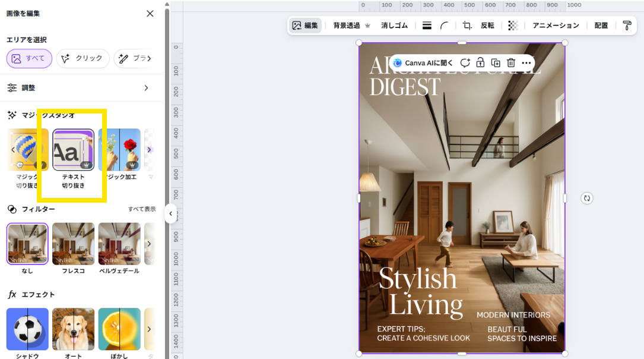The height and width of the screenshot is (359, 644).
Task: Delete the image with the trash icon
Action: click(510, 63)
